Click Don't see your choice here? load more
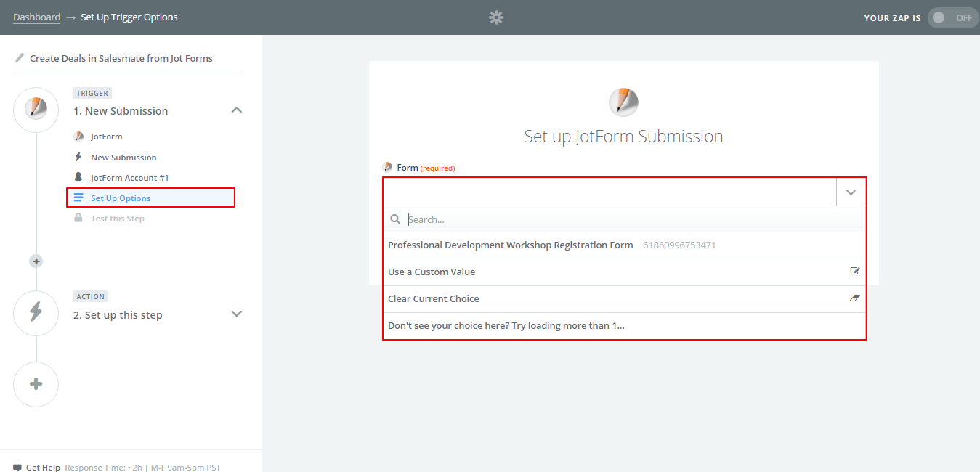This screenshot has width=980, height=472. 625,326
